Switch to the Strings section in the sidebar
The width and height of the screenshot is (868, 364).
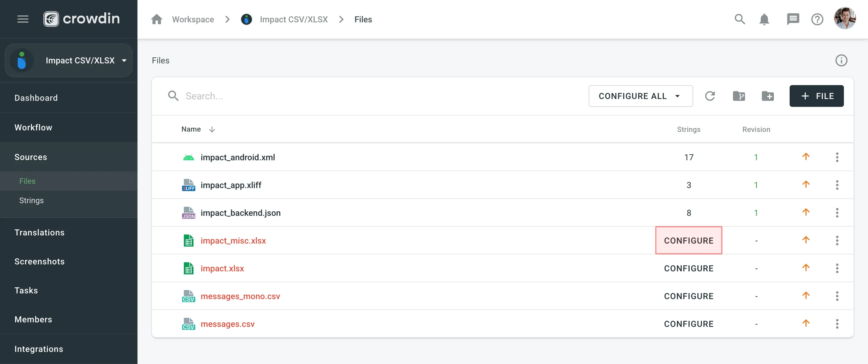(x=31, y=200)
